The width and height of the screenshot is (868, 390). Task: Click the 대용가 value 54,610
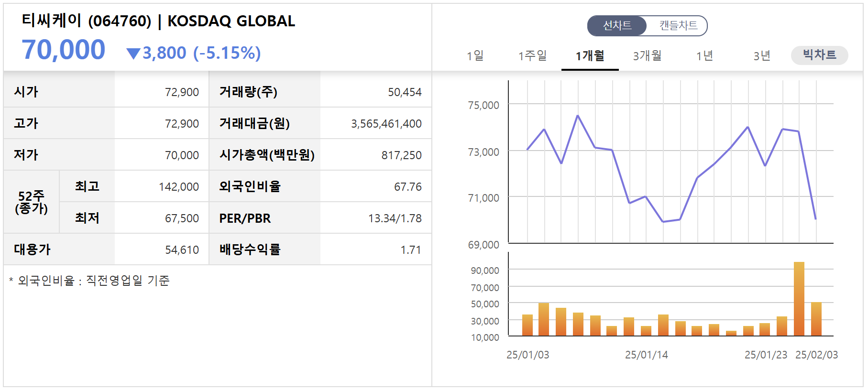(182, 250)
